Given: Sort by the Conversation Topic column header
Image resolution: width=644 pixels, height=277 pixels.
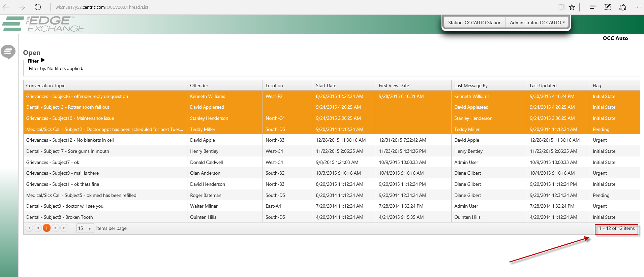Looking at the screenshot, I should 46,85.
